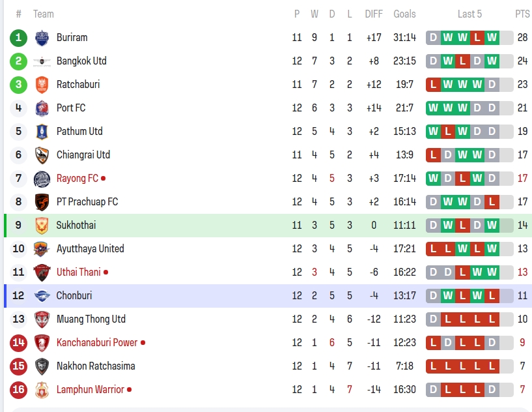The height and width of the screenshot is (412, 532).
Task: Select the Rayong FC team name
Action: click(x=77, y=179)
